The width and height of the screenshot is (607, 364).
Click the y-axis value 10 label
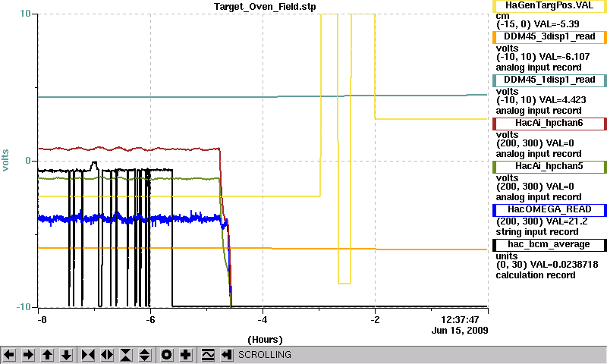point(25,14)
